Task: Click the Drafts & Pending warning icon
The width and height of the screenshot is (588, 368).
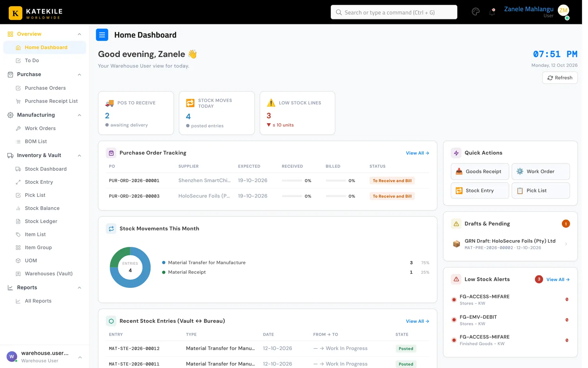Action: click(456, 224)
